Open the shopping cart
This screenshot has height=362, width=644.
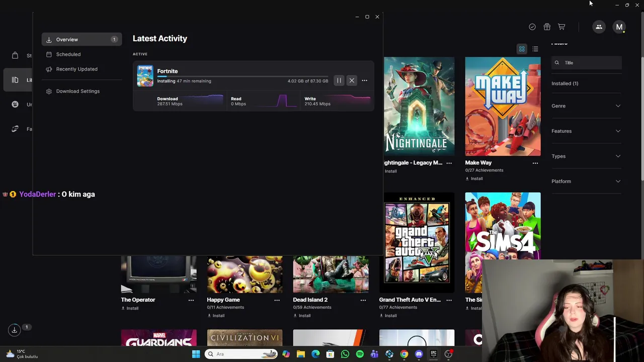[561, 27]
